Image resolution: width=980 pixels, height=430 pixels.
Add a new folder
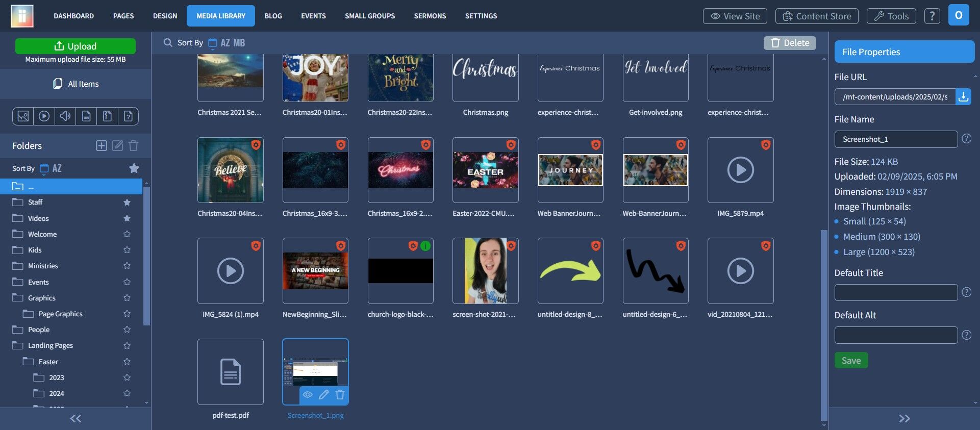[102, 146]
